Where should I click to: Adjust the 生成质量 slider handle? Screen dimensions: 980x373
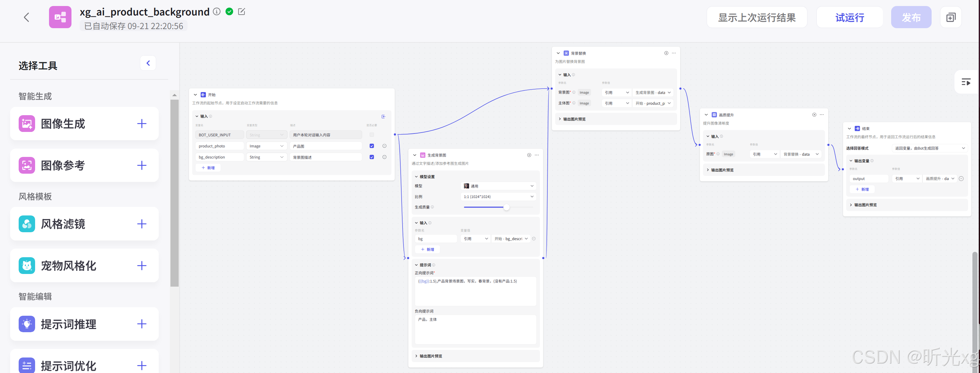506,207
